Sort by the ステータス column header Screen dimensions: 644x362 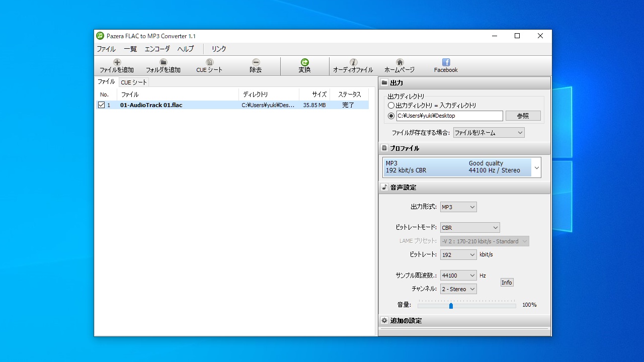click(x=349, y=95)
